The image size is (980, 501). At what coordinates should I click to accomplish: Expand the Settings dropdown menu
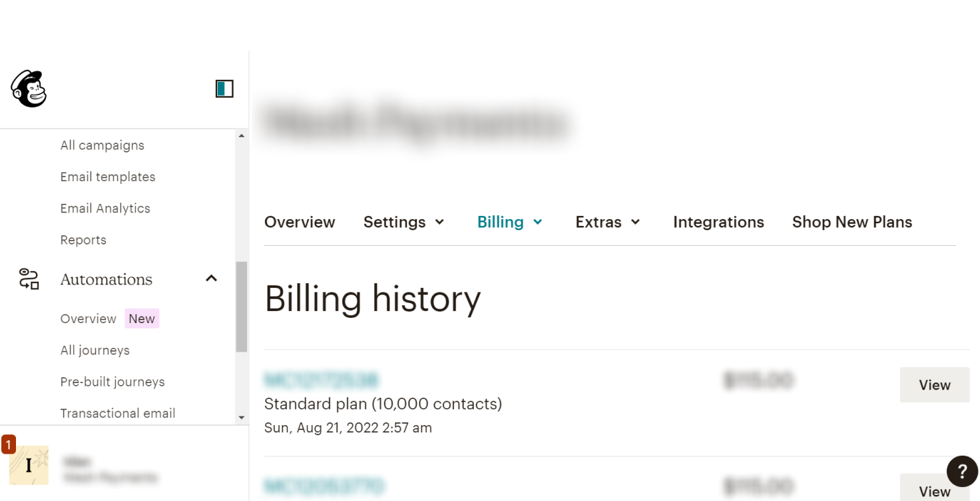404,222
